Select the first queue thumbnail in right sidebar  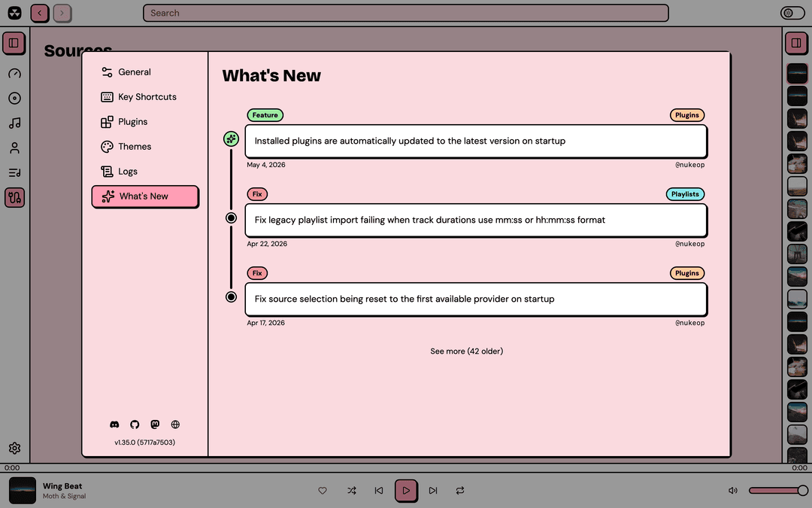pyautogui.click(x=797, y=74)
